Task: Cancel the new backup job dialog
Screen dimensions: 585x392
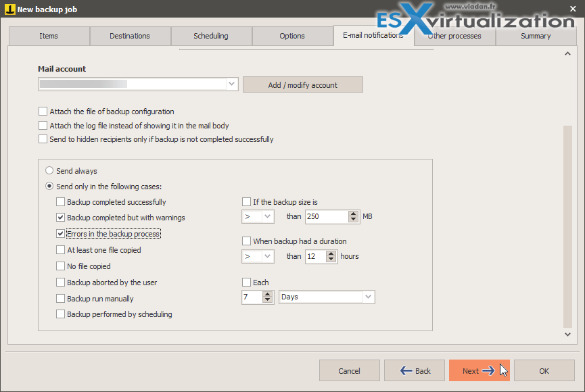Action: (x=349, y=370)
